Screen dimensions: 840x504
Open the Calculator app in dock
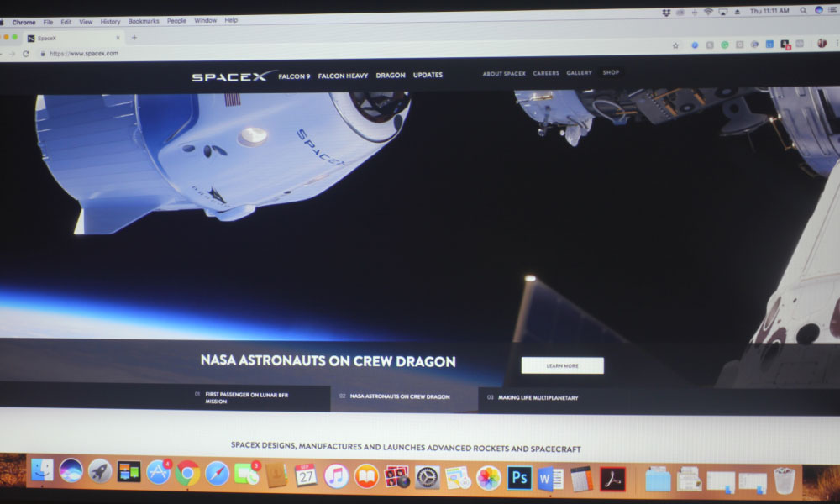point(580,479)
